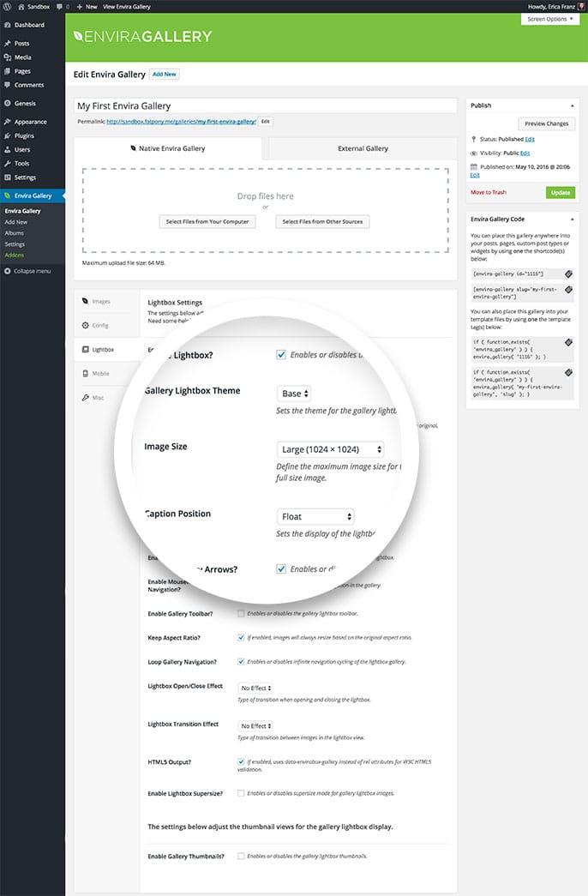This screenshot has width=588, height=896.
Task: Click Add New button beside page title
Action: click(x=164, y=75)
